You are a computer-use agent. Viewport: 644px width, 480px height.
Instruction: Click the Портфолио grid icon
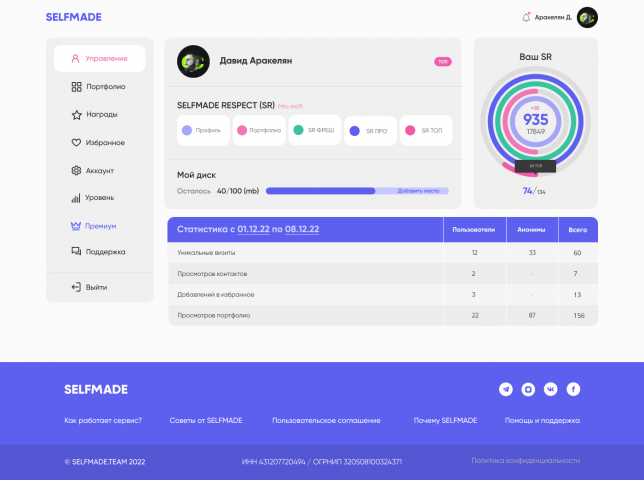76,87
